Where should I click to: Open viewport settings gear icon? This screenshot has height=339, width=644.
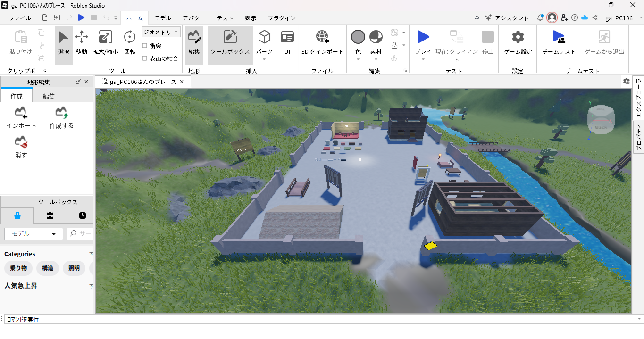pos(627,81)
